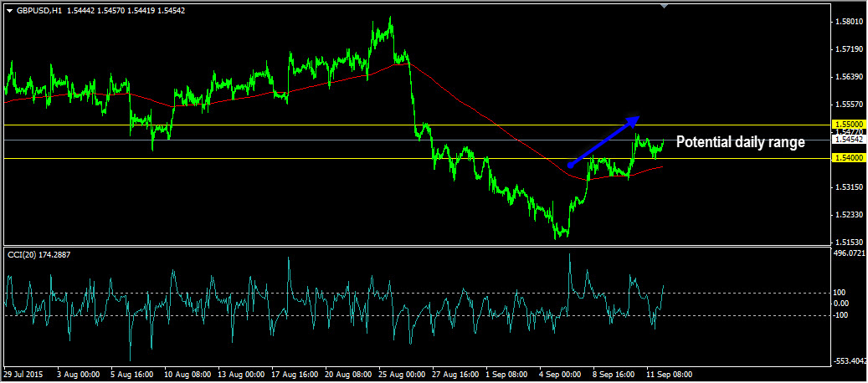868x383 pixels.
Task: Click the 29 Jul 2015 date label
Action: pyautogui.click(x=23, y=374)
